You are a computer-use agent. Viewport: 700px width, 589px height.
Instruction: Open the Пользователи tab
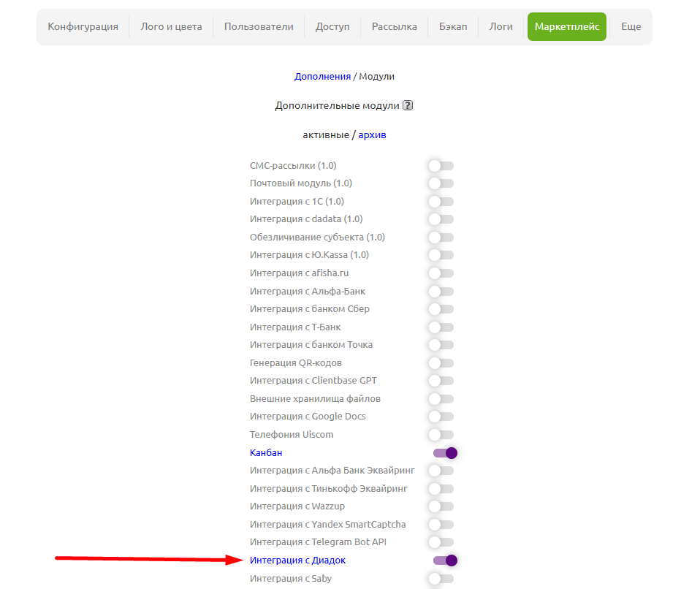coord(259,26)
